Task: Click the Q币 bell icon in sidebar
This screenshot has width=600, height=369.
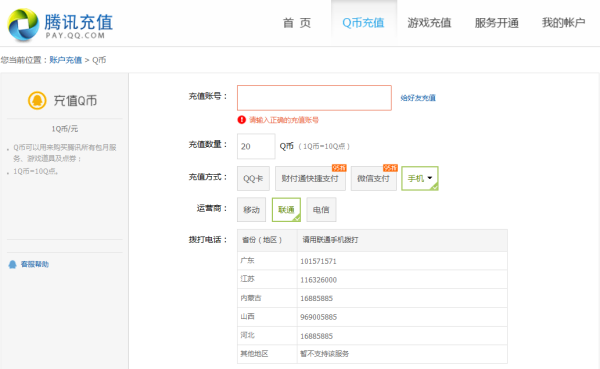Action: pyautogui.click(x=37, y=100)
